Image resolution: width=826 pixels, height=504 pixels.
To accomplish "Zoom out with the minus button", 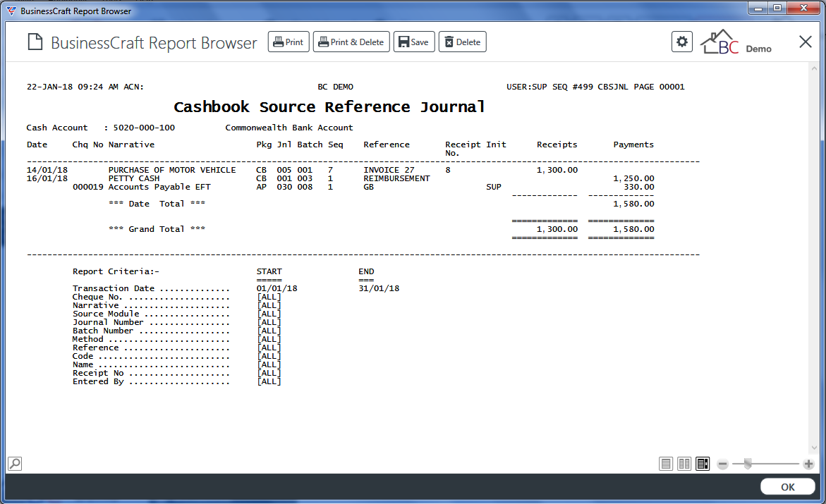I will [723, 464].
